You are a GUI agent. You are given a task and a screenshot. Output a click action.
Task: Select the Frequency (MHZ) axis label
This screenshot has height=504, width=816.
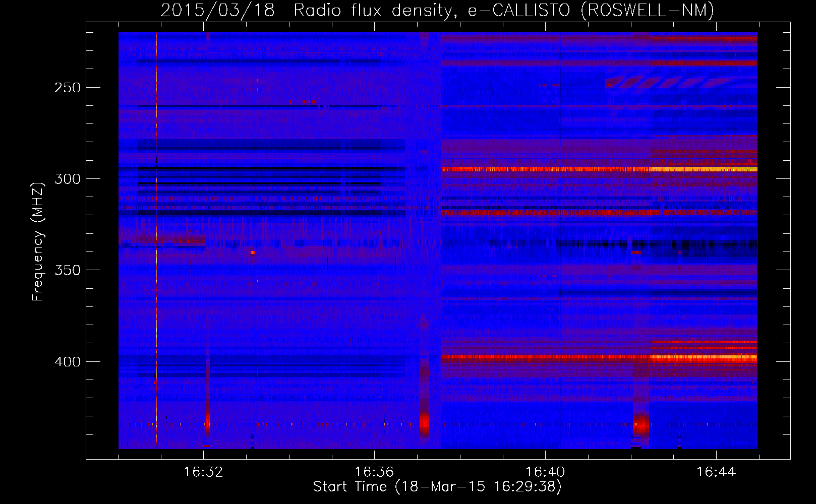[x=38, y=241]
